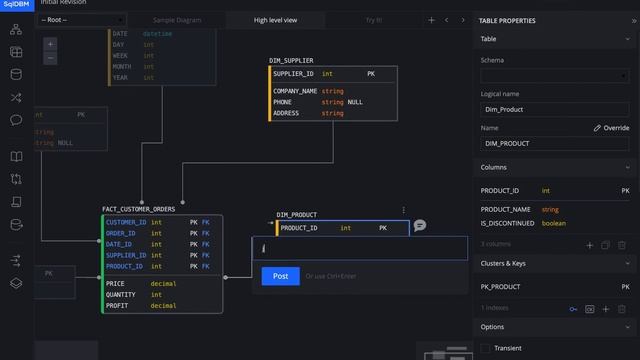Collapse the Table section
This screenshot has height=360, width=640.
click(x=627, y=39)
